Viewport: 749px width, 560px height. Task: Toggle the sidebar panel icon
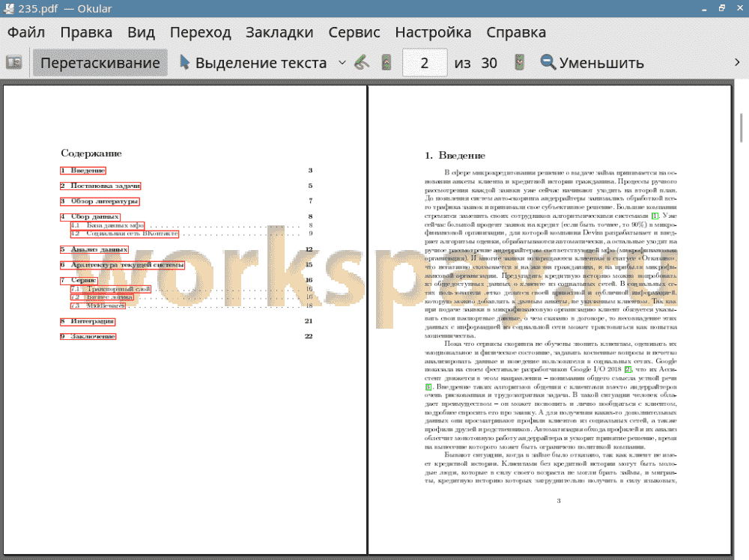pos(13,63)
